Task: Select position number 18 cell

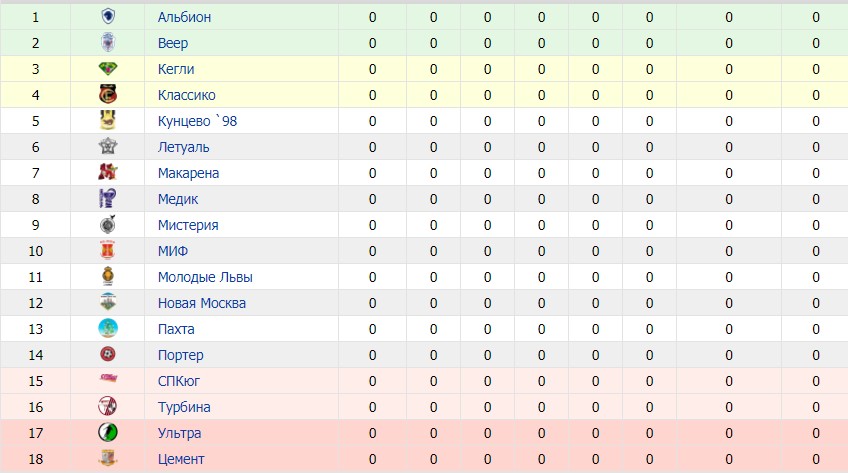Action: [36, 459]
